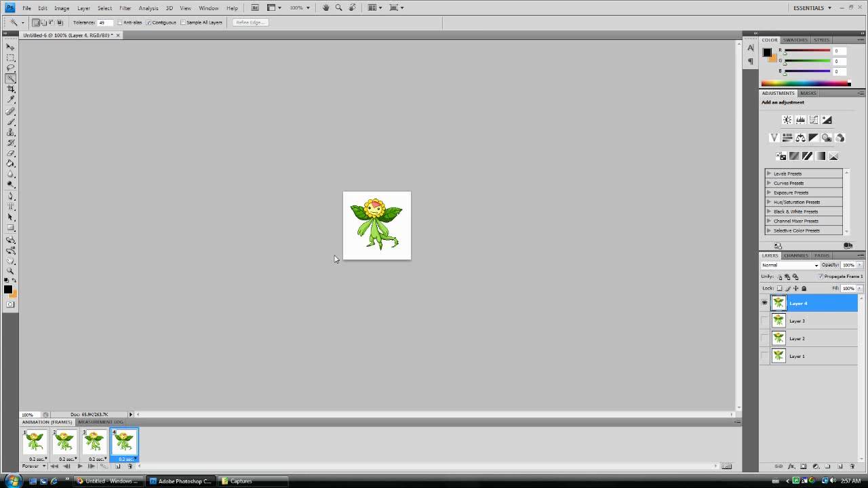Add Color Balance adjustment icon
868x488 pixels.
(x=800, y=138)
